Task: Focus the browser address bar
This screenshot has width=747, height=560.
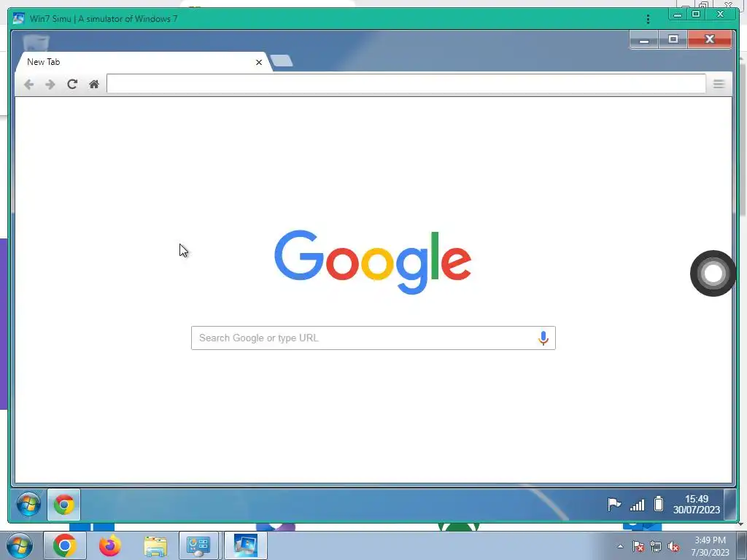Action: click(406, 84)
